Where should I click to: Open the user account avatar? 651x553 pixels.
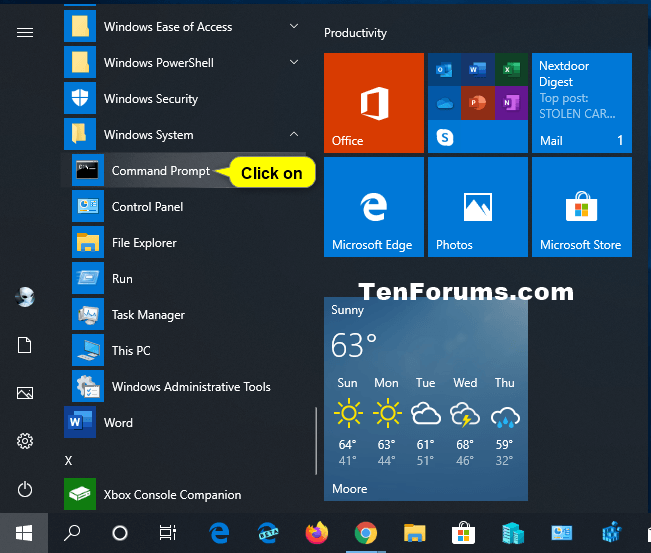coord(24,297)
